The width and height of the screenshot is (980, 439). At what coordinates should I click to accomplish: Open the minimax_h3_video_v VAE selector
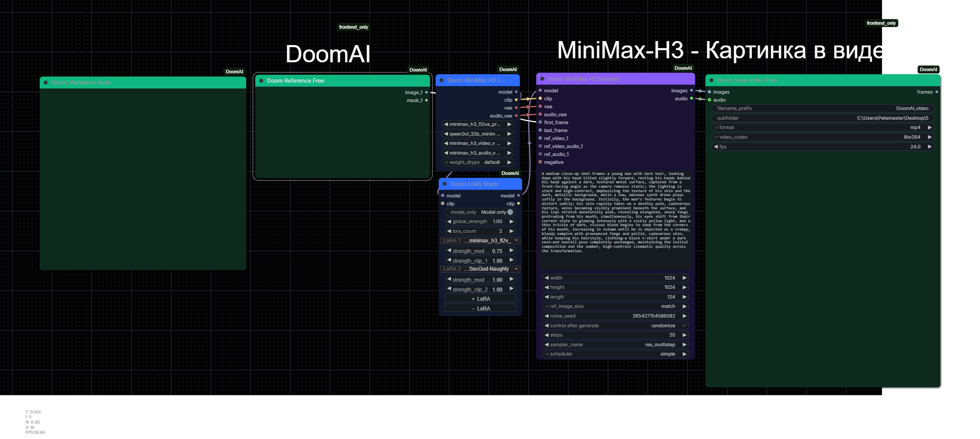478,143
